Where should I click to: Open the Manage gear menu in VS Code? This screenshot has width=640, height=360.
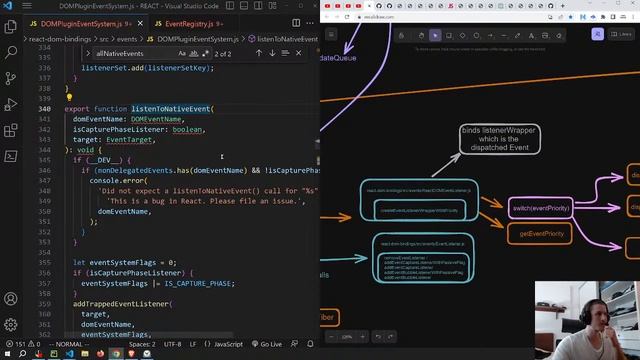[x=11, y=324]
